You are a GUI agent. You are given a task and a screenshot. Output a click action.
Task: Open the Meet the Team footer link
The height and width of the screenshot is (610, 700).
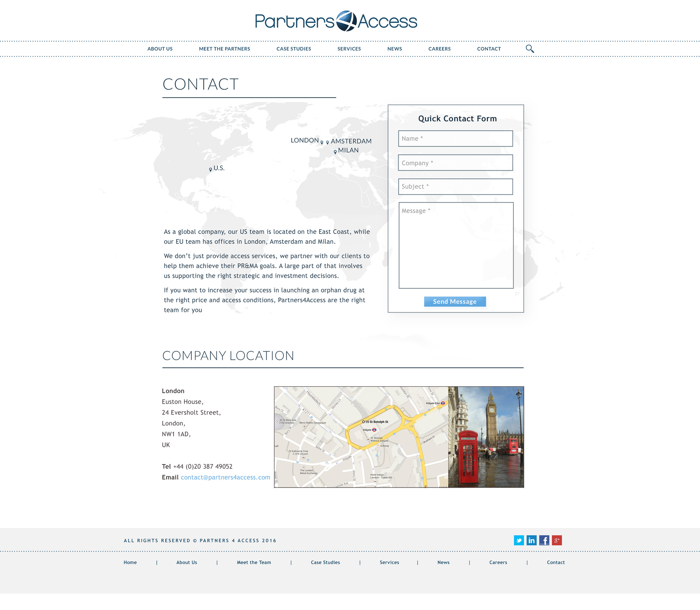254,562
